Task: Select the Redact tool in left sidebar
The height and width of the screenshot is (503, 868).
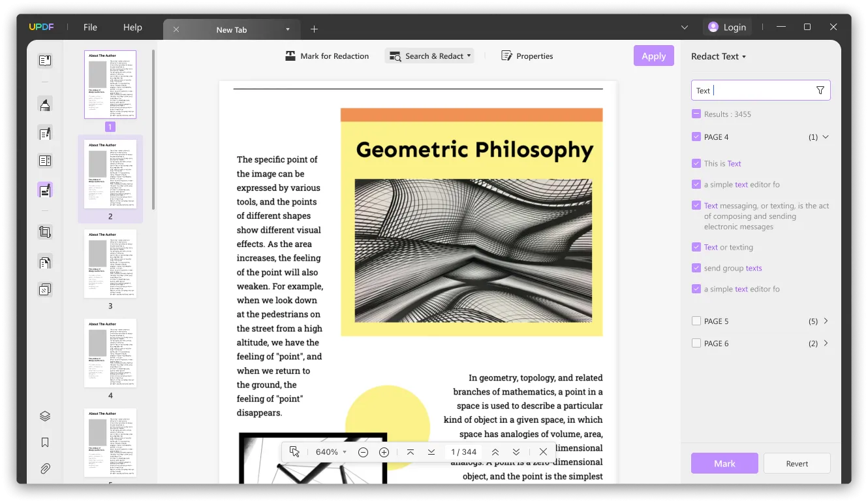Action: coord(45,190)
